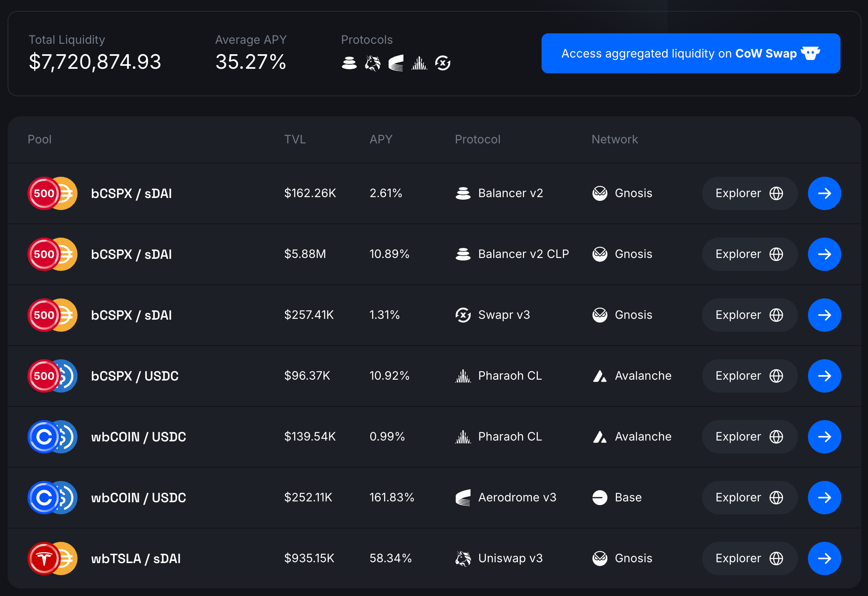Click Gnosis network icon in Balancer v2 row
The image size is (868, 596).
(600, 193)
